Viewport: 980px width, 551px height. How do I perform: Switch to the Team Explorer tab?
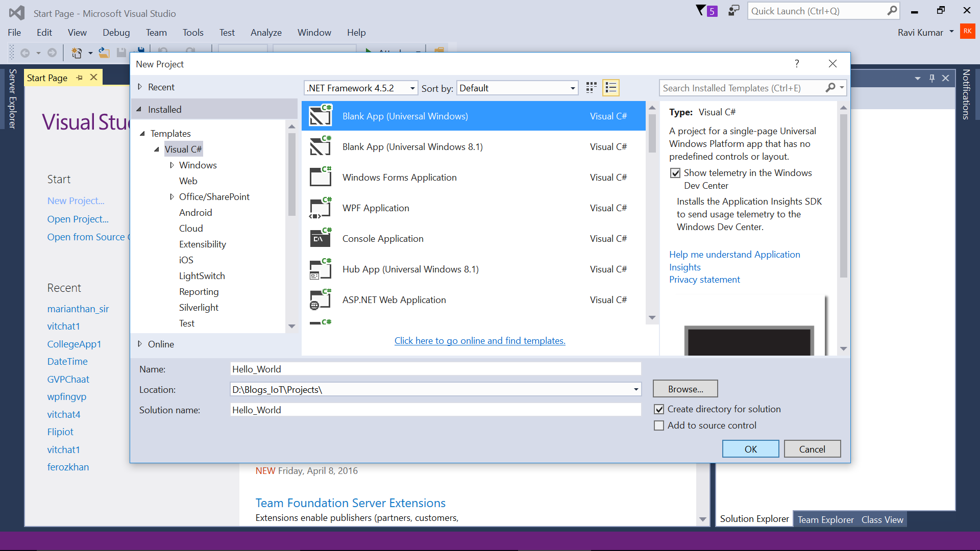[x=825, y=519]
